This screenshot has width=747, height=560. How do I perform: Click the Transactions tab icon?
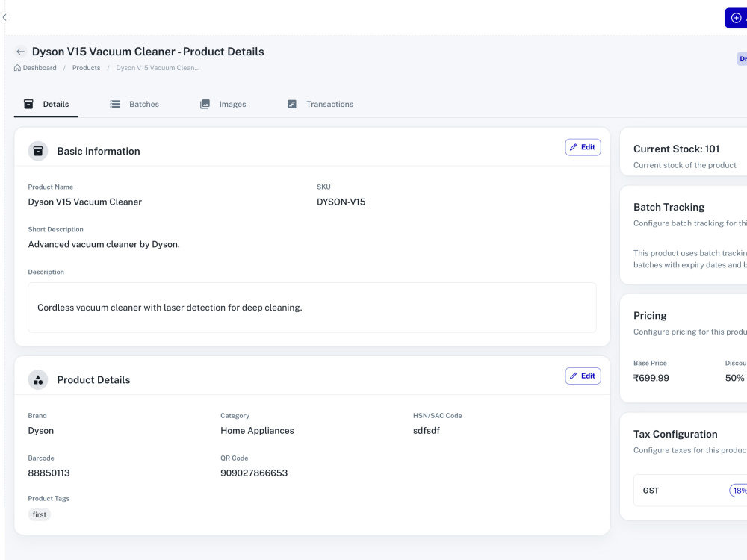click(x=292, y=104)
